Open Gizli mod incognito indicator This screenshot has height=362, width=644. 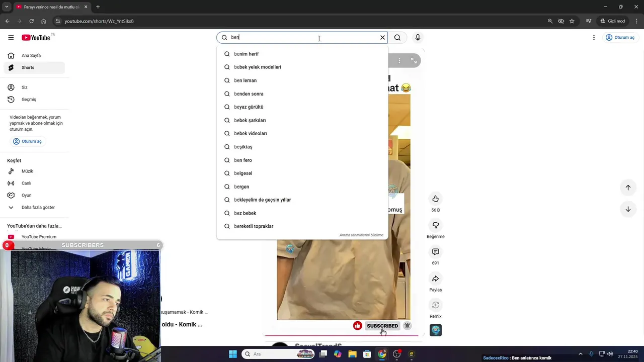[612, 21]
